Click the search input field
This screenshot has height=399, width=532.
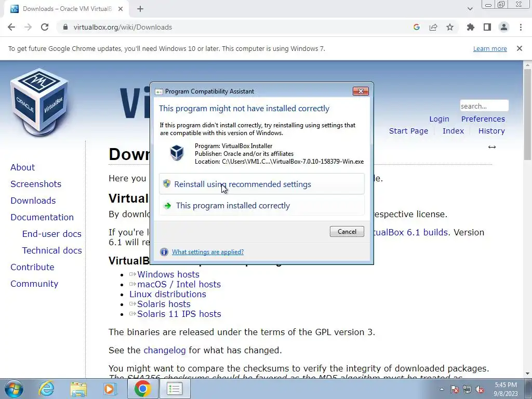pos(484,106)
